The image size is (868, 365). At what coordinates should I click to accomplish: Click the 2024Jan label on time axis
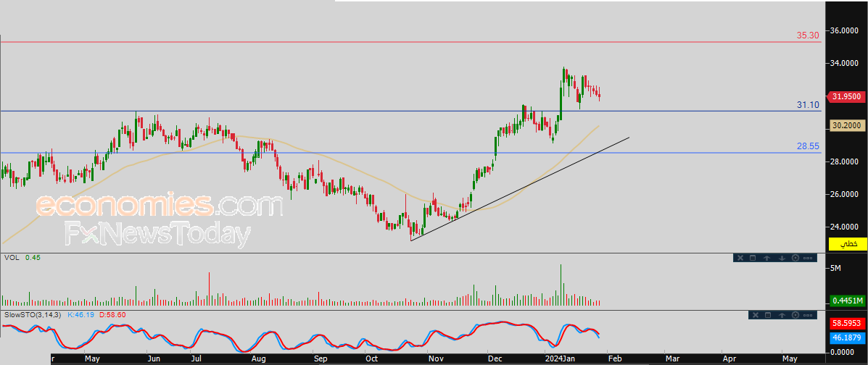coord(561,358)
